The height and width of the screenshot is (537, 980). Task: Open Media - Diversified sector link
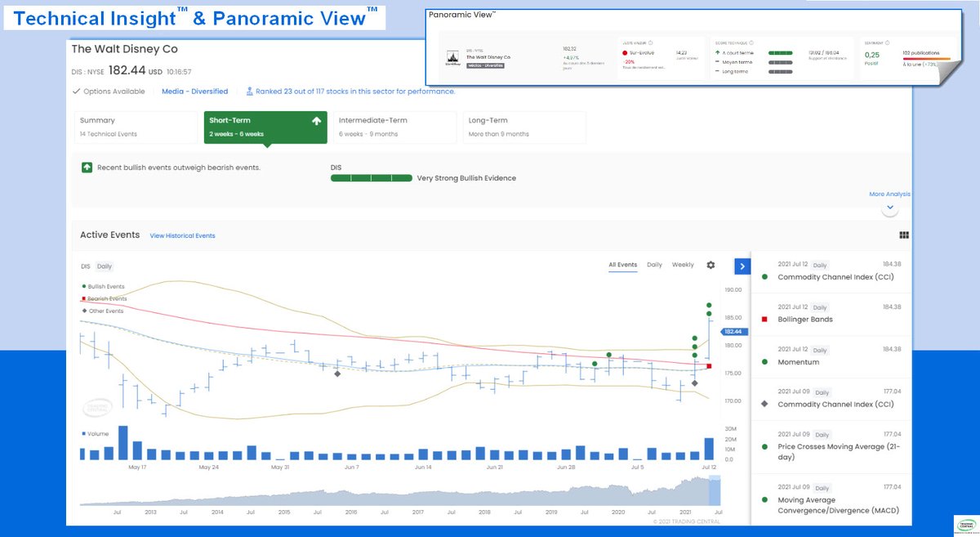pos(194,92)
